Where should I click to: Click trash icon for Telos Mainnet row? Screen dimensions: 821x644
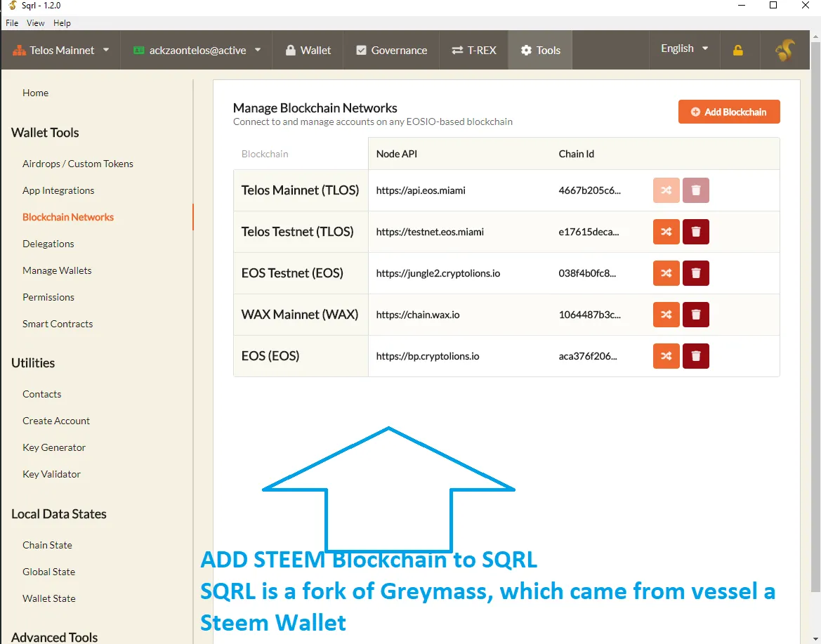tap(695, 190)
